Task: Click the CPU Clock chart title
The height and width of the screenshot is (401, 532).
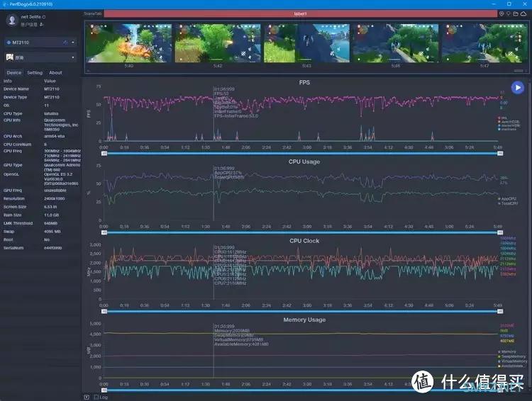Action: tap(304, 241)
